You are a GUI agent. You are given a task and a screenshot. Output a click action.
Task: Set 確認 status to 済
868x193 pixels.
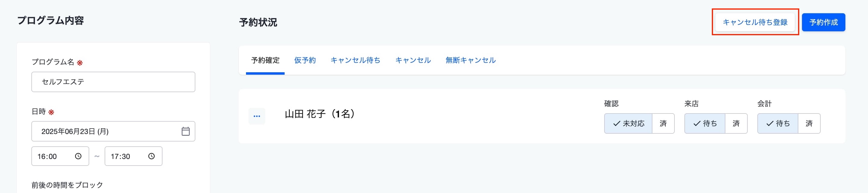click(663, 123)
